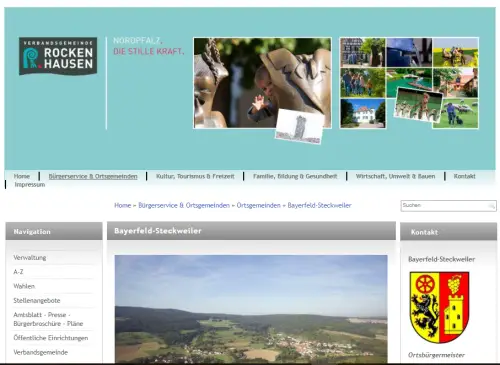Image resolution: width=500 pixels, height=365 pixels.
Task: Open Bürgerservice & Ortsgemeinden menu
Action: [93, 176]
